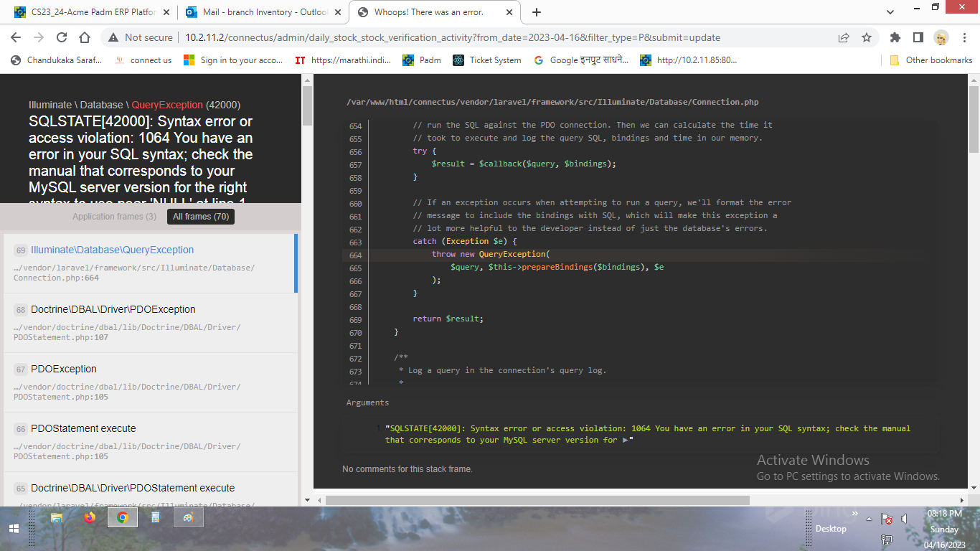Viewport: 980px width, 551px height.
Task: Open the marathi.indi bookmark
Action: click(x=343, y=60)
